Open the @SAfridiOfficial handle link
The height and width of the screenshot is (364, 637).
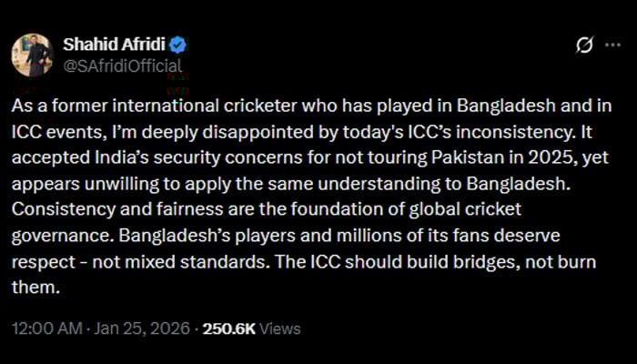122,66
